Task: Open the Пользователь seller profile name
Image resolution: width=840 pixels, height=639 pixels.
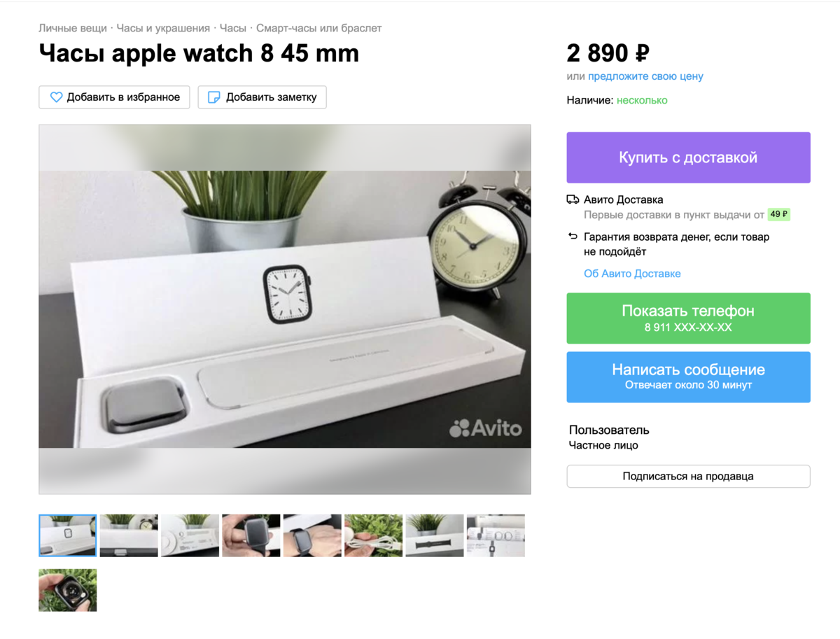Action: click(609, 430)
